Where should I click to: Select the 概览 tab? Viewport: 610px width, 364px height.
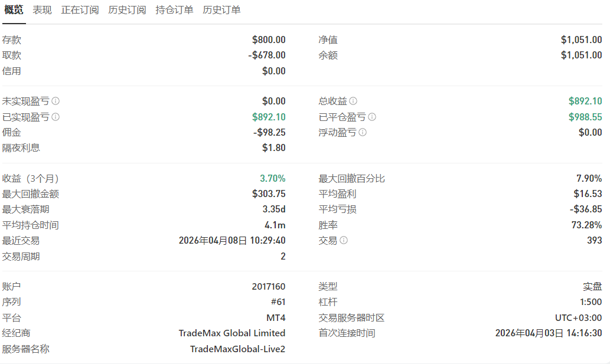click(x=14, y=10)
